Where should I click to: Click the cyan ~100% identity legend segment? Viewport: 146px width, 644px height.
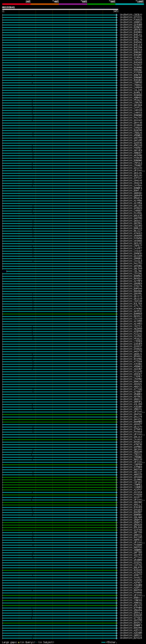[130, 4]
